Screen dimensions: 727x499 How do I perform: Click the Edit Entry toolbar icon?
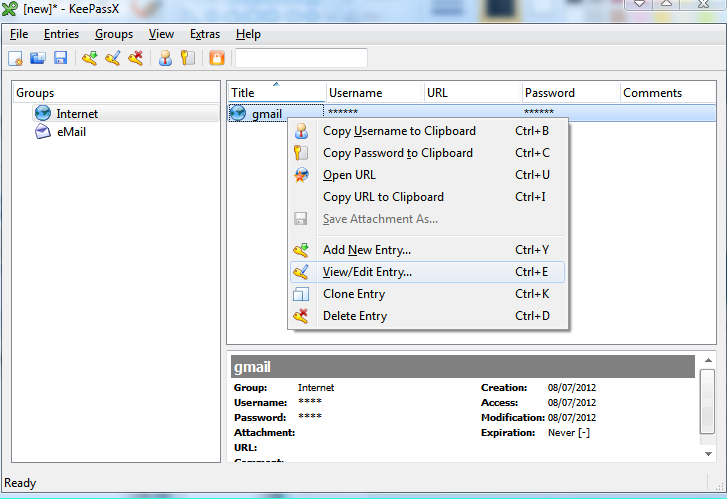pyautogui.click(x=113, y=58)
